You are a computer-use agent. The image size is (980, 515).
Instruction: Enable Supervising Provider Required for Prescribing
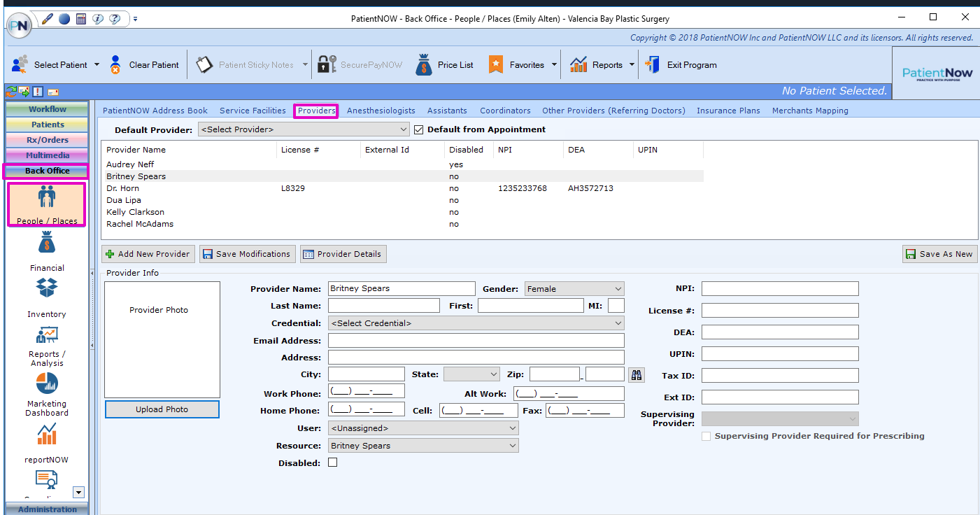coord(706,436)
